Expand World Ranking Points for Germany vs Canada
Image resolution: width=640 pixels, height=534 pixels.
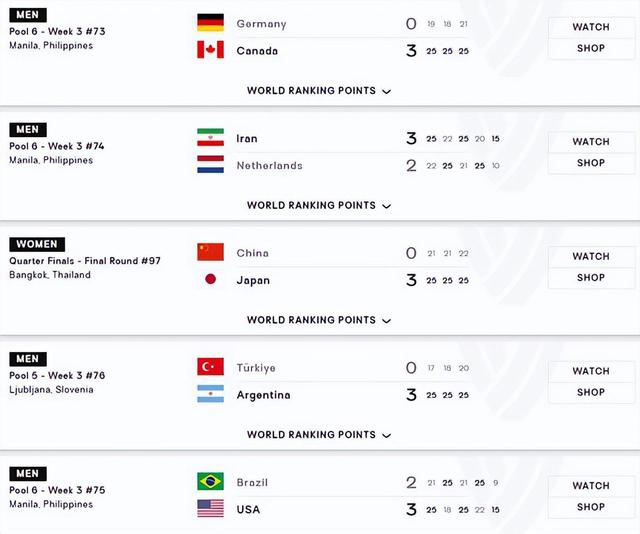pyautogui.click(x=318, y=91)
